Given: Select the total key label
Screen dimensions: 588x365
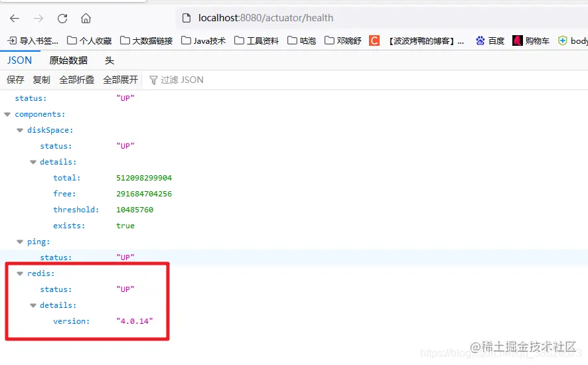Looking at the screenshot, I should point(67,178).
